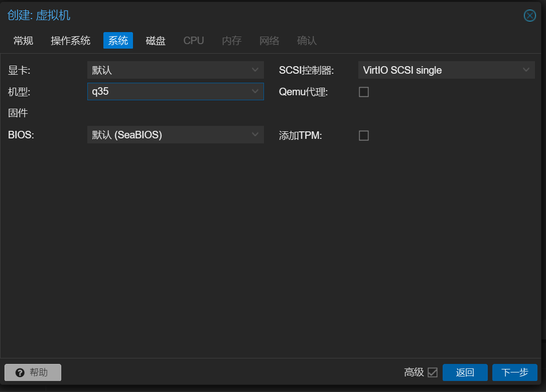
Task: Switch to the 网络 tab
Action: pyautogui.click(x=269, y=41)
